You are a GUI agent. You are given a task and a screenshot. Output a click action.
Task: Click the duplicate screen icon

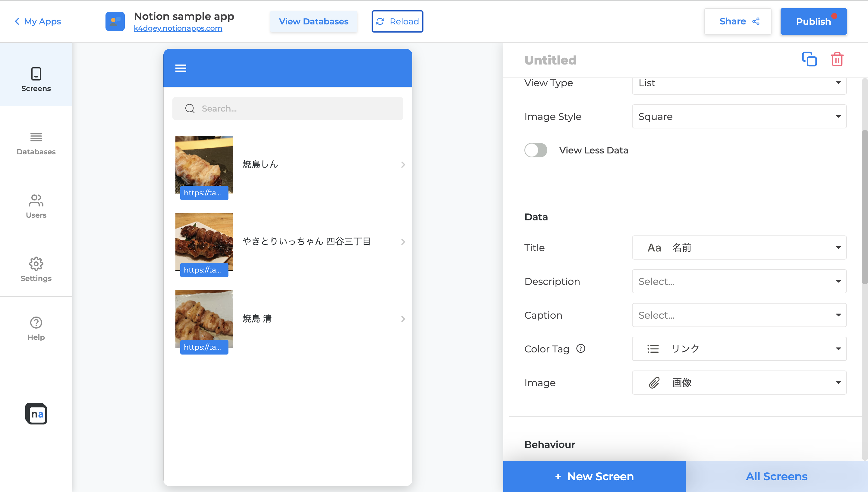(x=809, y=59)
